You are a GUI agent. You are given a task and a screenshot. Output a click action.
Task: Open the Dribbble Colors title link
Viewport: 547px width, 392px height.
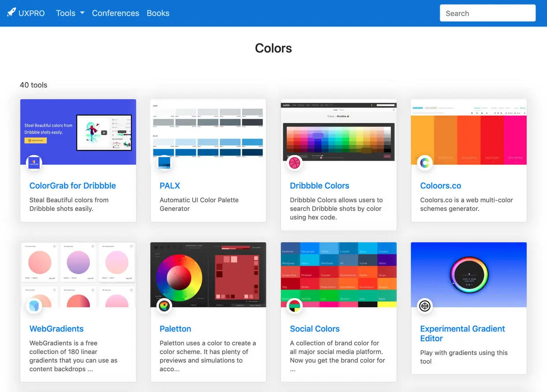pyautogui.click(x=319, y=186)
